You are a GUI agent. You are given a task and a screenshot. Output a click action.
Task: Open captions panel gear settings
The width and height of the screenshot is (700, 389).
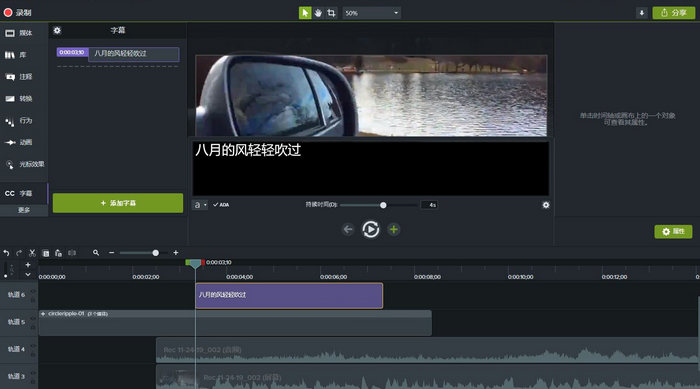pyautogui.click(x=57, y=30)
